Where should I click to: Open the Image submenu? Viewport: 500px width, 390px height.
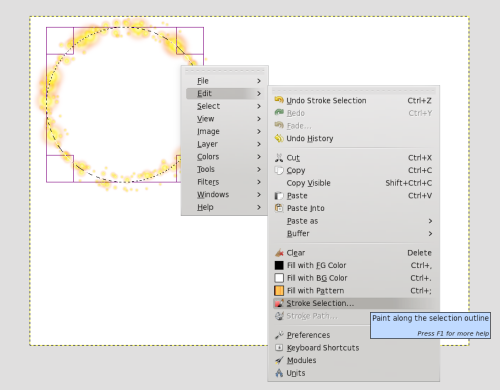[224, 131]
